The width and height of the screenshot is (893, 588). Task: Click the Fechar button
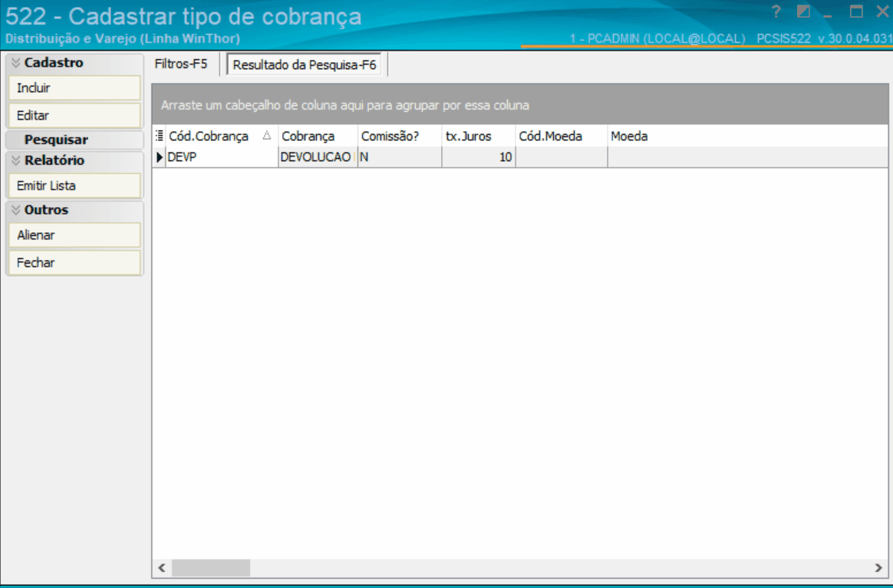pyautogui.click(x=74, y=262)
